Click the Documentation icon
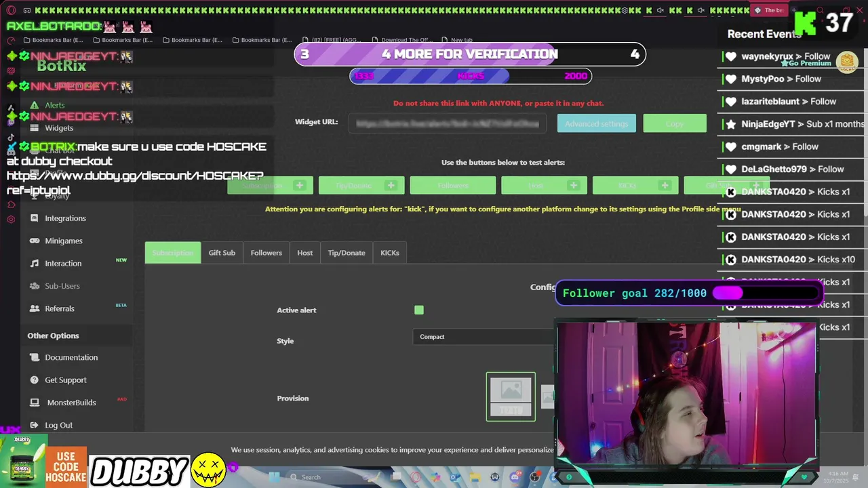 tap(35, 357)
